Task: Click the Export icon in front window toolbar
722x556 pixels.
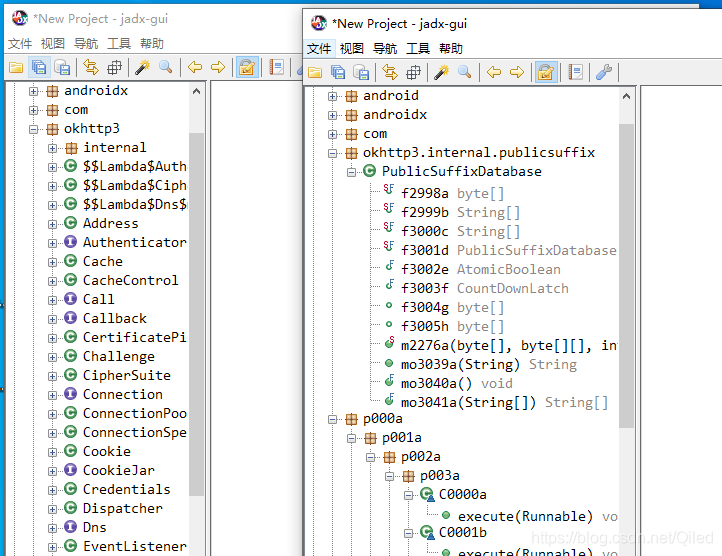Action: point(361,72)
